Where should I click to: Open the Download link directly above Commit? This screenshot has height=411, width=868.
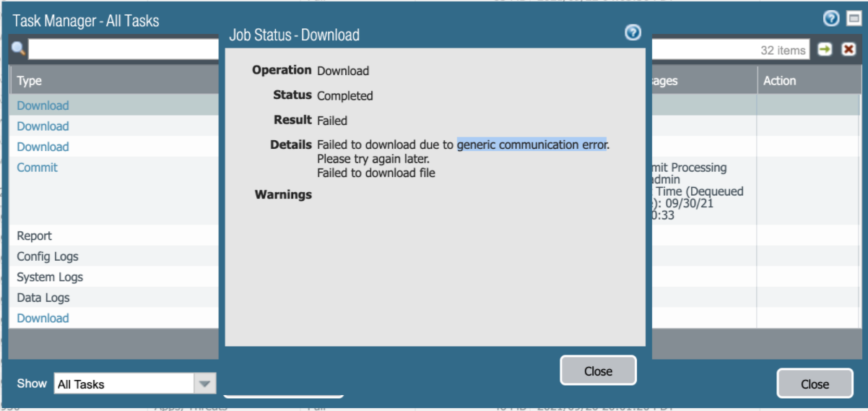[43, 147]
